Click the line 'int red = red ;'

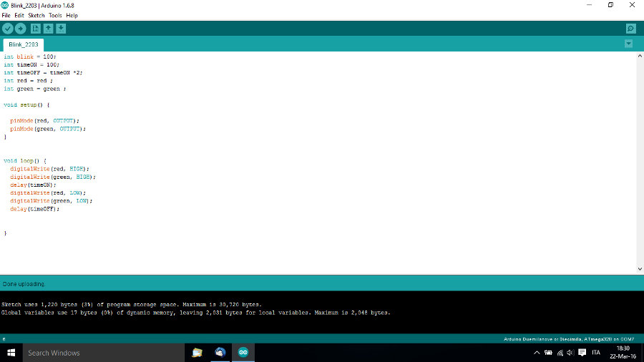pos(29,80)
